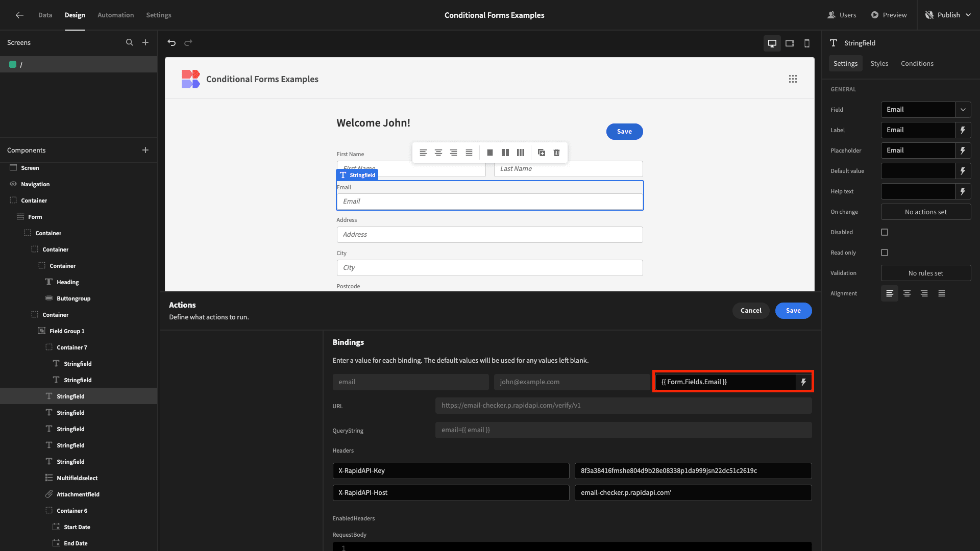Search screens with the magnifier icon
The height and width of the screenshot is (551, 980).
tap(130, 42)
